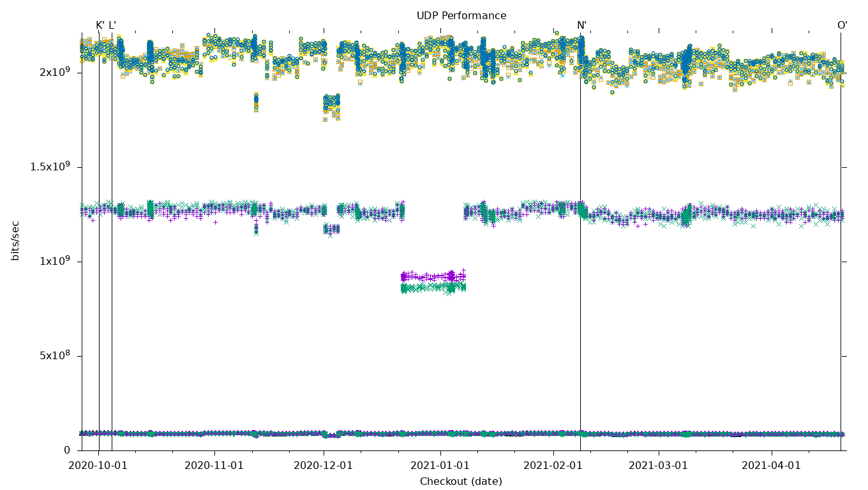The height and width of the screenshot is (490, 868).
Task: Click the 'bits/sec' axis title
Action: (15, 241)
